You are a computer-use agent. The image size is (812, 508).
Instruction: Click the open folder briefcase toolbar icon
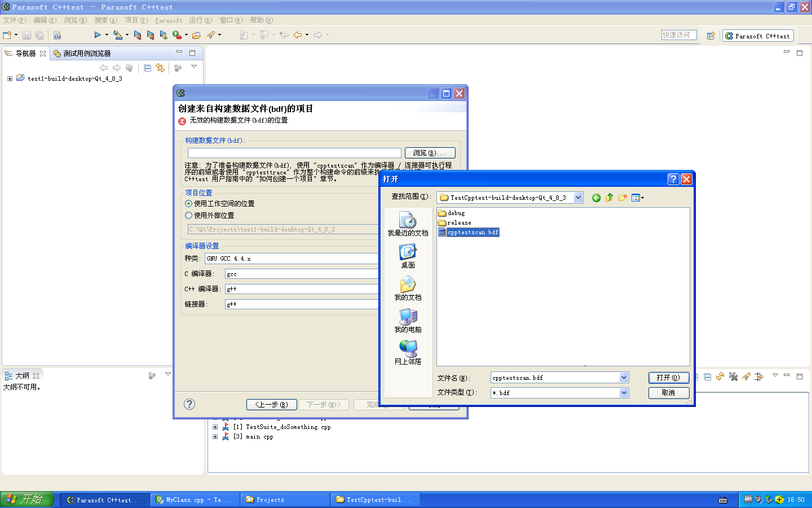click(196, 35)
